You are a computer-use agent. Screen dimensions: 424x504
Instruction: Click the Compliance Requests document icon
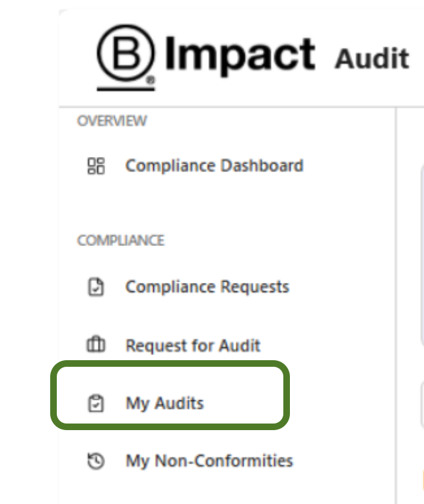click(96, 287)
